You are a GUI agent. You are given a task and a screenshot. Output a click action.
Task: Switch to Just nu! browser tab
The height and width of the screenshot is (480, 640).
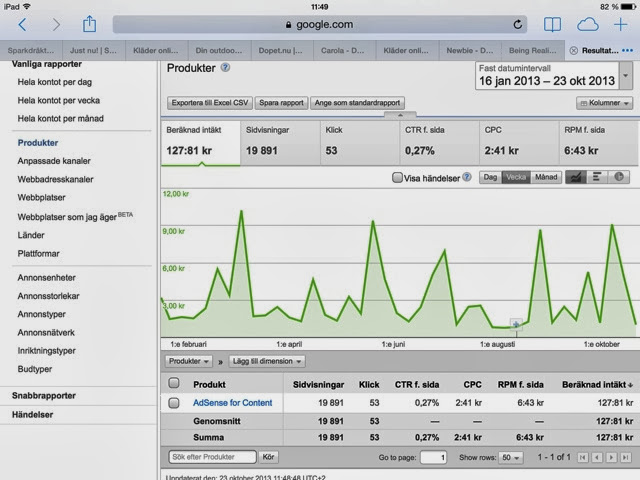(93, 51)
